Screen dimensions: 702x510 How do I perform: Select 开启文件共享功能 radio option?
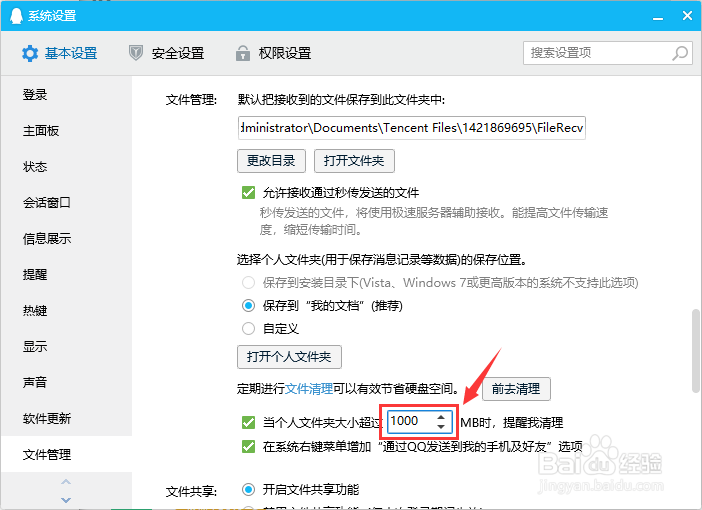pos(248,489)
